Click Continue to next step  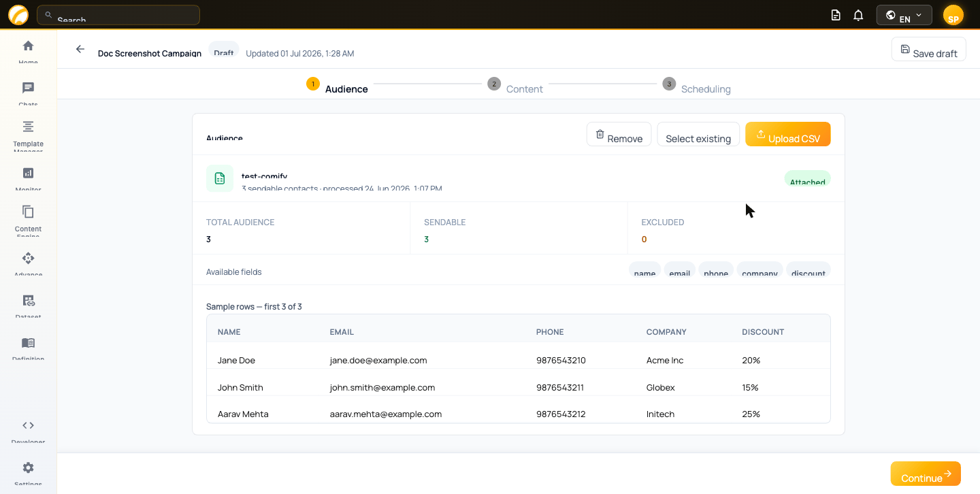(x=926, y=474)
